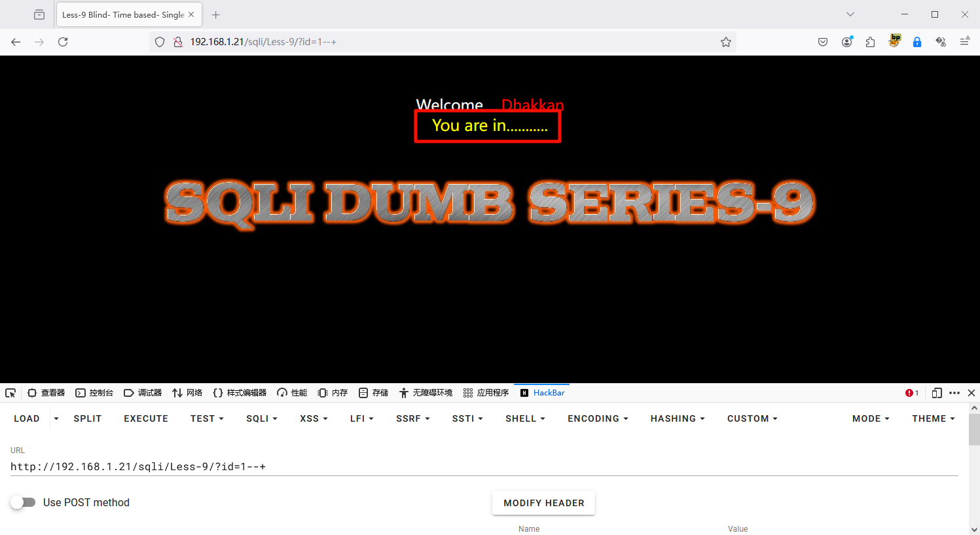This screenshot has width=980, height=535.
Task: Open the ENCODING dropdown in HackBar
Action: point(597,418)
